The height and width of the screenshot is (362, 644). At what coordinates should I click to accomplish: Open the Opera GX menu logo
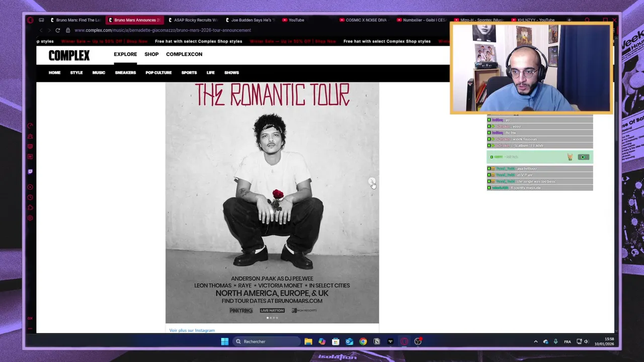[30, 20]
